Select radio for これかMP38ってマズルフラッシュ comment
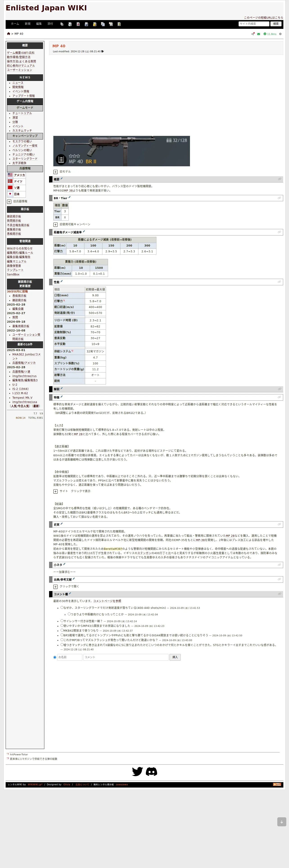Image resolution: width=289 pixels, height=868 pixels. click(62, 640)
